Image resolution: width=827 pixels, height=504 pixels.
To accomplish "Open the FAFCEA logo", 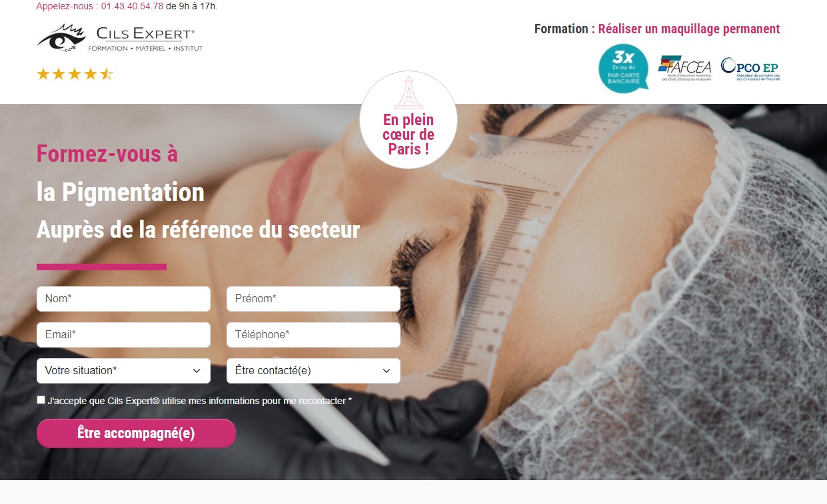I will [x=684, y=68].
